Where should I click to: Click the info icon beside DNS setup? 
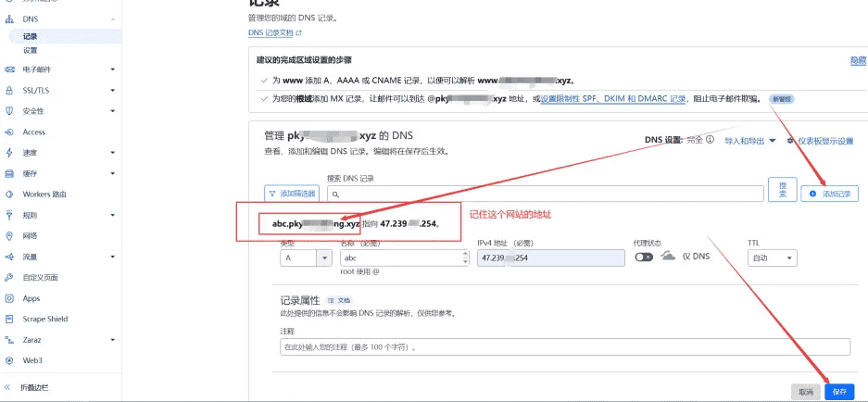click(710, 140)
